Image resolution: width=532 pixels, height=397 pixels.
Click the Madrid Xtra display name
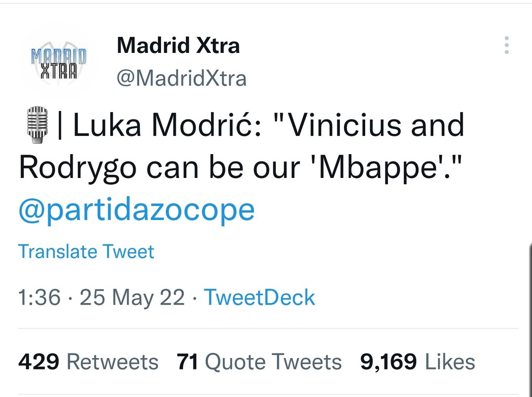[178, 46]
